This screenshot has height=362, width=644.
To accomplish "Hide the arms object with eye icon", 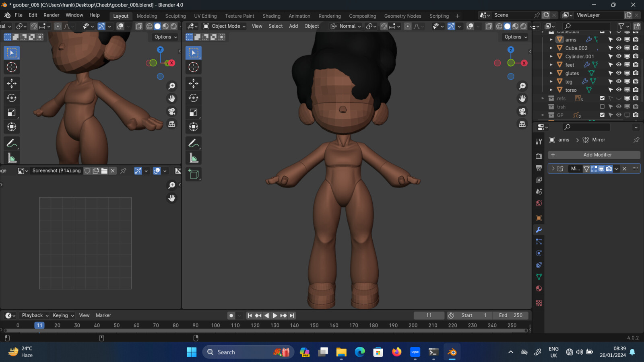I will point(619,39).
